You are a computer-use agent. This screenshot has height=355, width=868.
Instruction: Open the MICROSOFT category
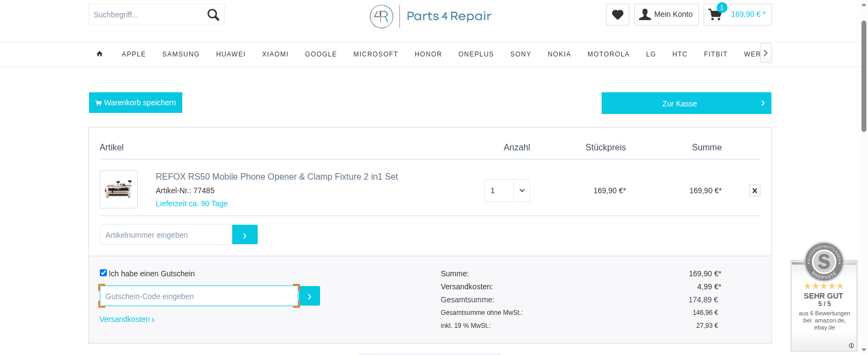click(375, 54)
